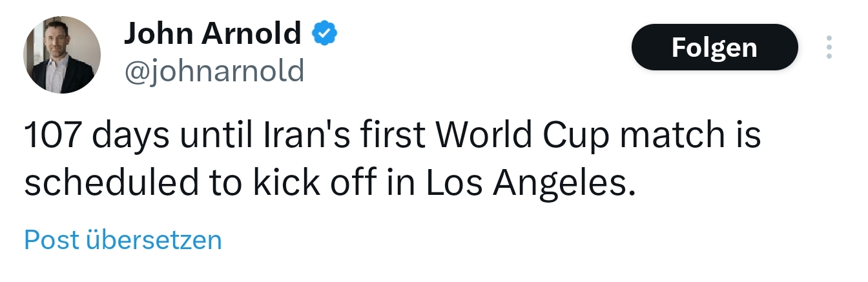Click the word "übersetzen" below the post
Image resolution: width=868 pixels, height=282 pixels.
[x=154, y=240]
